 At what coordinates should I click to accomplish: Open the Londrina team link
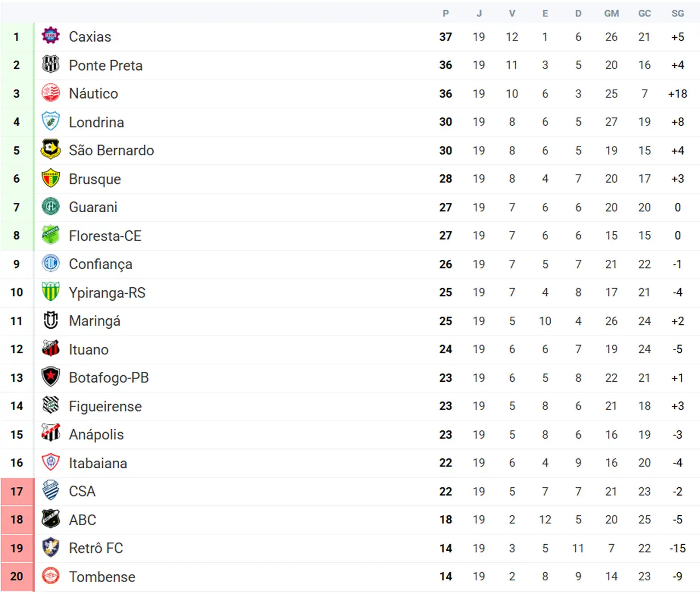coord(96,122)
